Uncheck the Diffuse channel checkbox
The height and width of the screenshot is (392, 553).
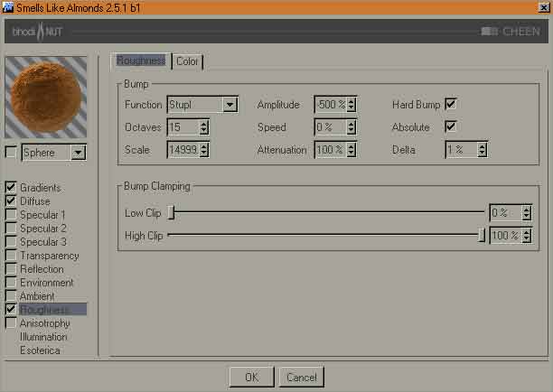tap(11, 201)
